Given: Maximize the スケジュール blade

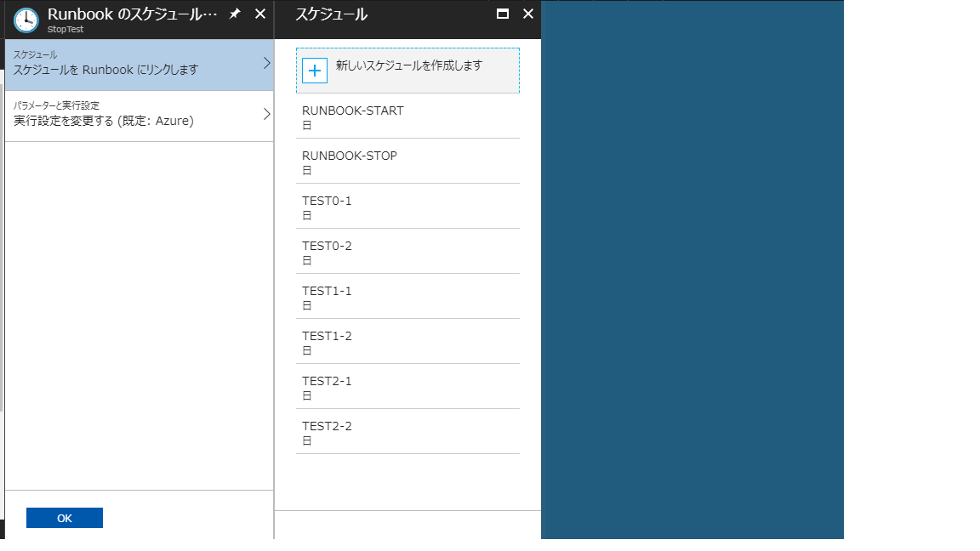Looking at the screenshot, I should (x=503, y=14).
